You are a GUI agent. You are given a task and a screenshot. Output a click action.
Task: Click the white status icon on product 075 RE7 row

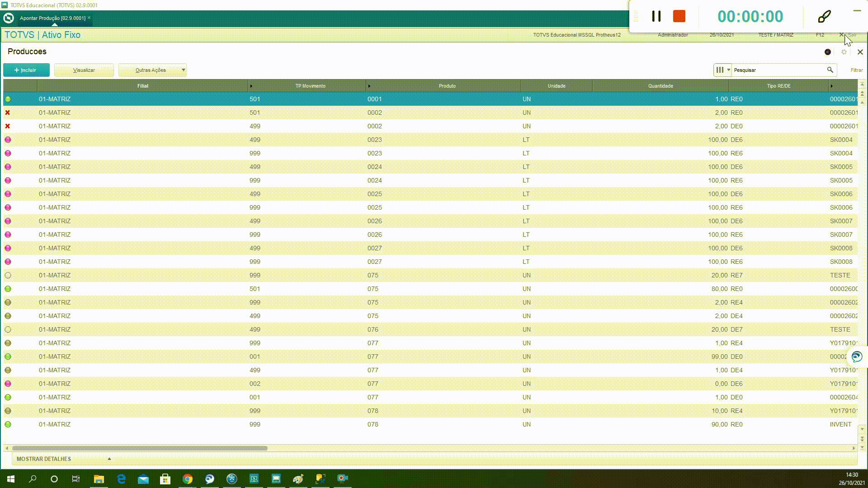pyautogui.click(x=8, y=275)
